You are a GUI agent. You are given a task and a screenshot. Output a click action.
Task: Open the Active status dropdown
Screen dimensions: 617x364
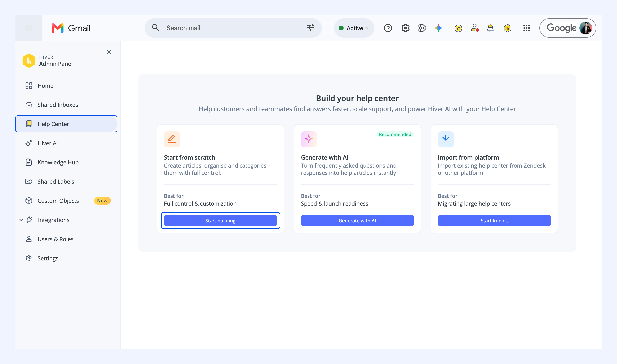pos(354,28)
